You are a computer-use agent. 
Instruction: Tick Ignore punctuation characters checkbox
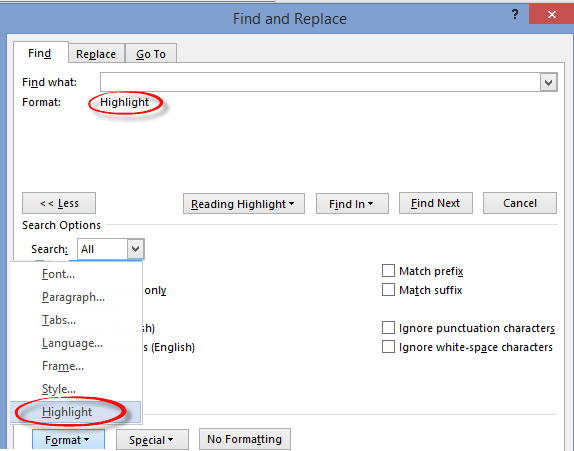[388, 328]
